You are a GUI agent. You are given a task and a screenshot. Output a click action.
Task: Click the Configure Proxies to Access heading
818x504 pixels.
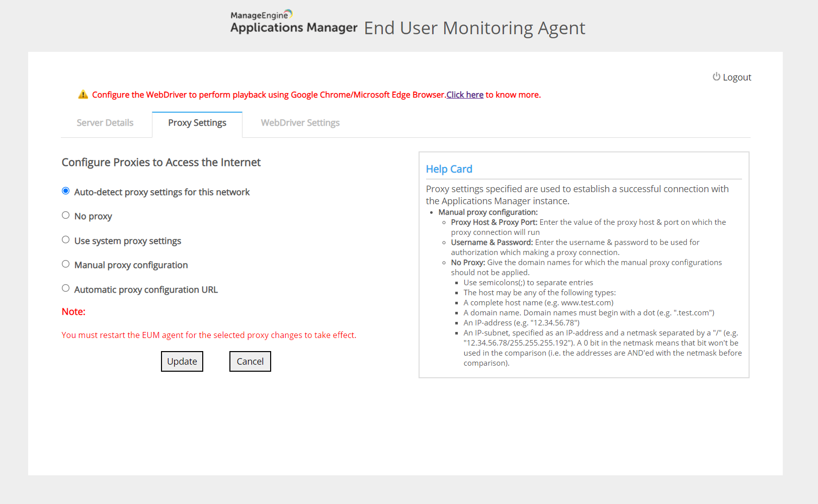pyautogui.click(x=161, y=162)
